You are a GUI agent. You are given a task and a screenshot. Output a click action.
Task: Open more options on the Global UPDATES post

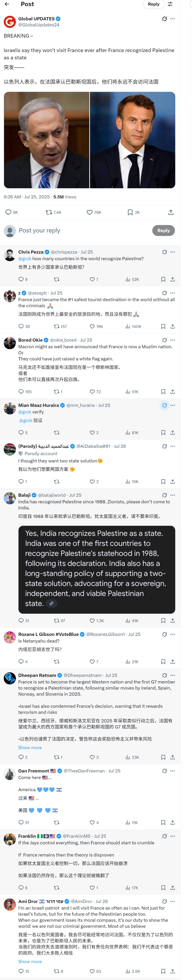[x=173, y=19]
